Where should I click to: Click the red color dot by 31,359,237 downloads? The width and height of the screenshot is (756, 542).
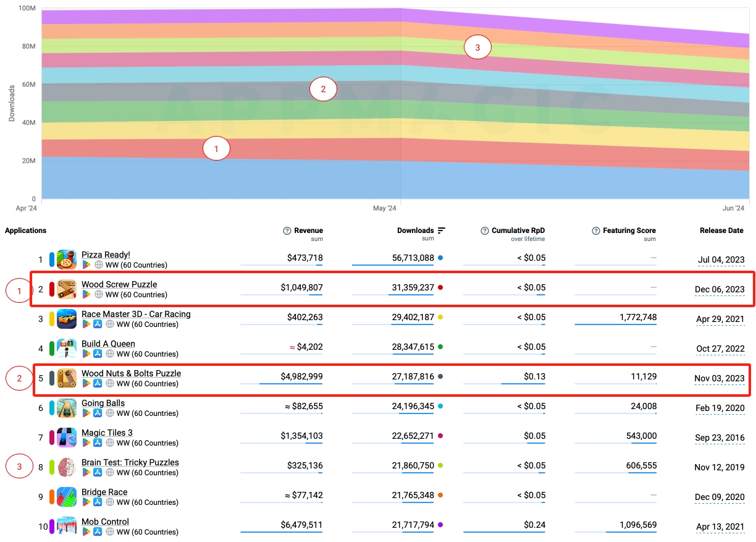440,287
